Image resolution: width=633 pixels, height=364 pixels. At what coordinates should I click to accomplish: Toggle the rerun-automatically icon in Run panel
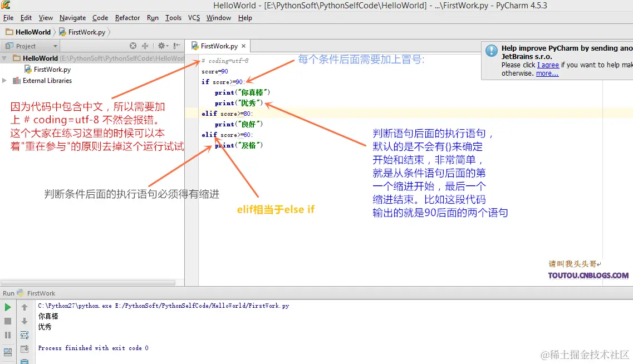coord(24,335)
